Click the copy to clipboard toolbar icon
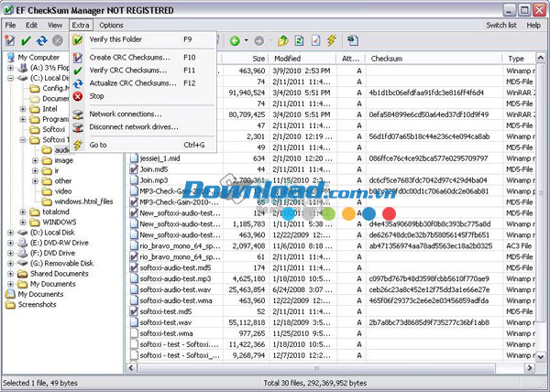 pyautogui.click(x=353, y=40)
